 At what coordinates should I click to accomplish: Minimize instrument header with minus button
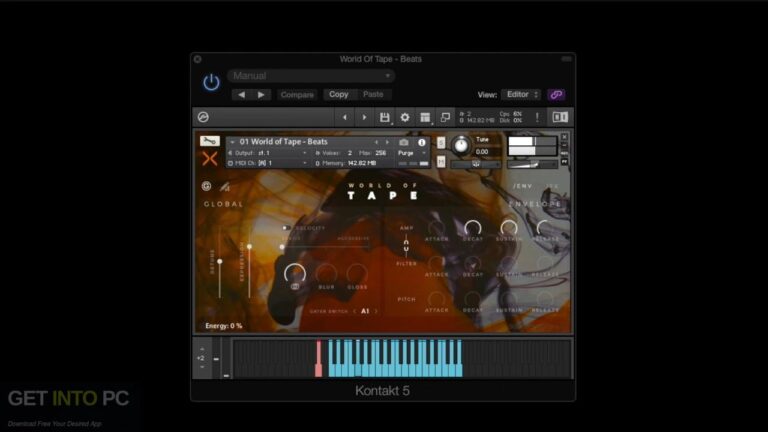coord(564,145)
